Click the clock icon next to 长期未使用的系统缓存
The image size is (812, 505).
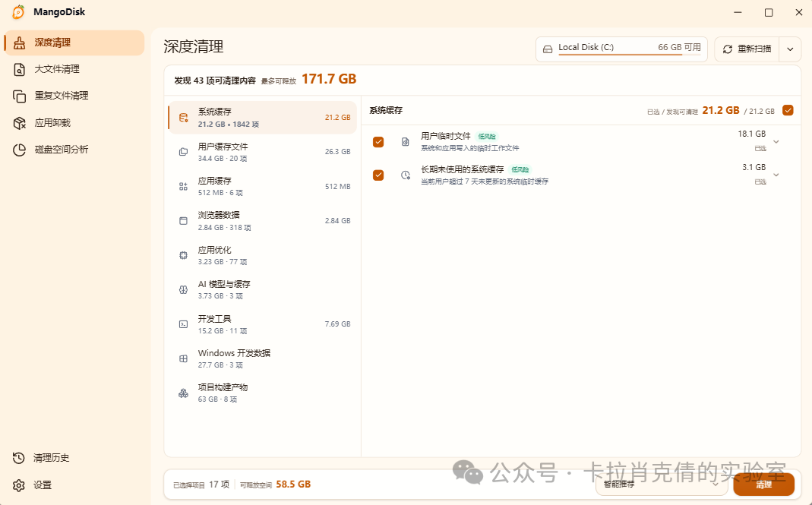click(406, 175)
